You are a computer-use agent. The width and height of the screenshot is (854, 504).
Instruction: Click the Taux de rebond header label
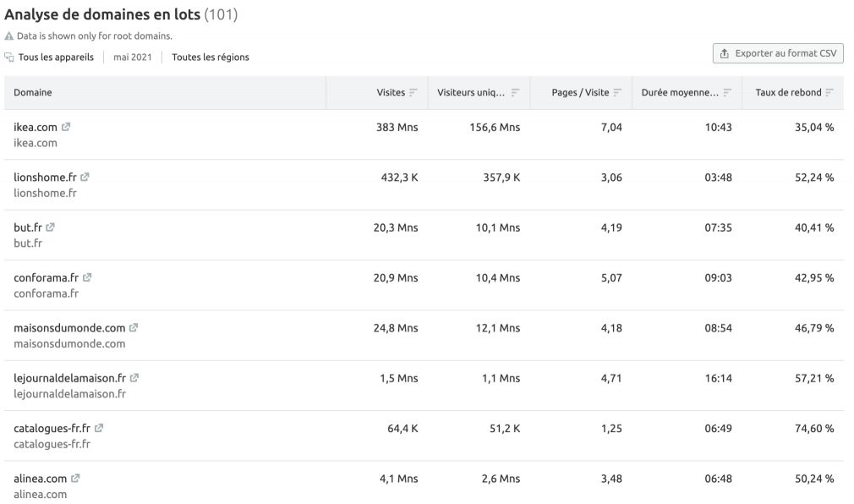pyautogui.click(x=788, y=93)
